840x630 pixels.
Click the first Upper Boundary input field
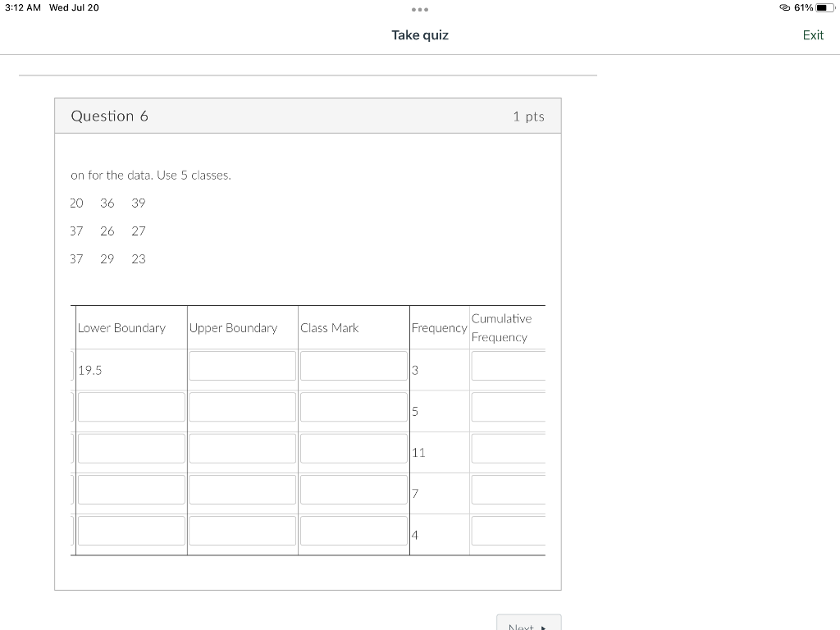241,366
